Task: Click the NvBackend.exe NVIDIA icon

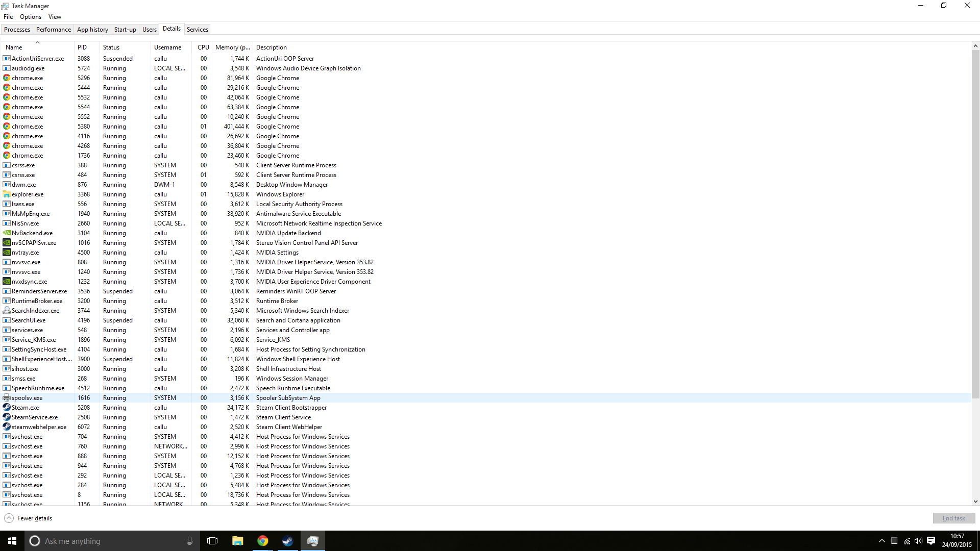Action: [x=7, y=233]
